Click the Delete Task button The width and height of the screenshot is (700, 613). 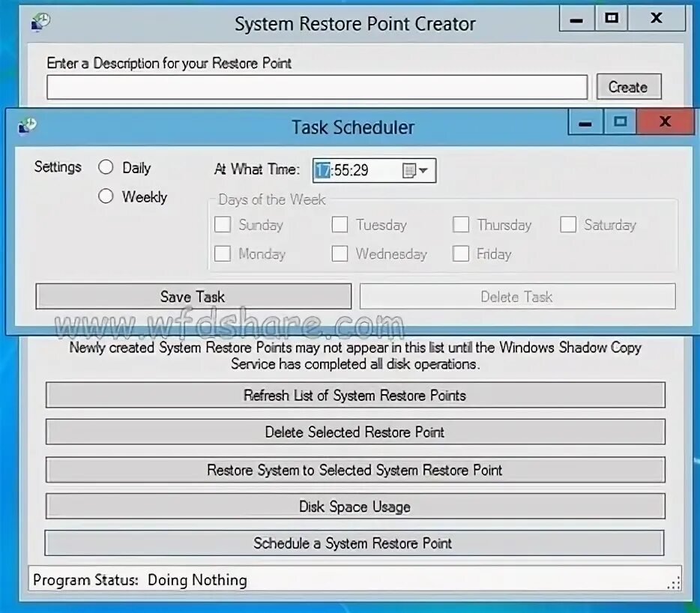(x=517, y=297)
